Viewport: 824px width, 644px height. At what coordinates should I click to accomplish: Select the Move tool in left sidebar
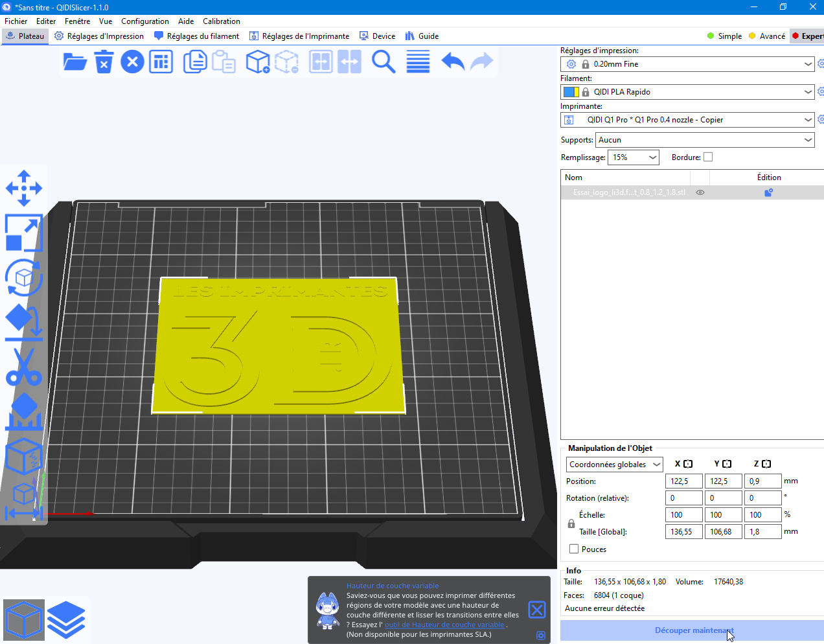point(24,189)
